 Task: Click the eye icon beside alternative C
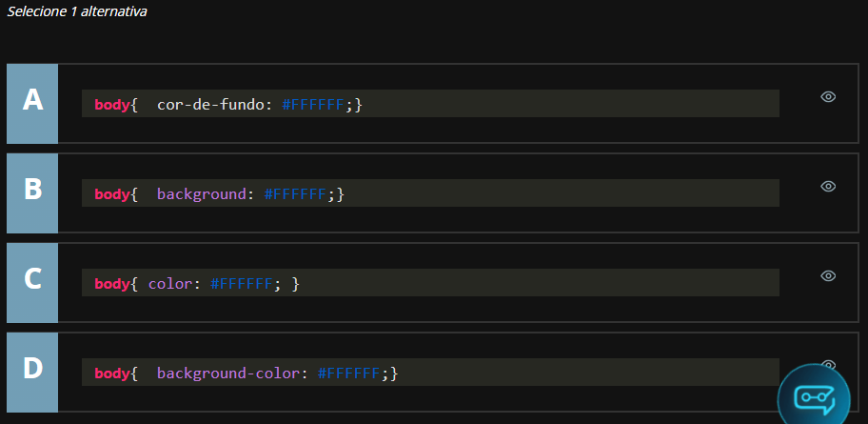pos(828,275)
